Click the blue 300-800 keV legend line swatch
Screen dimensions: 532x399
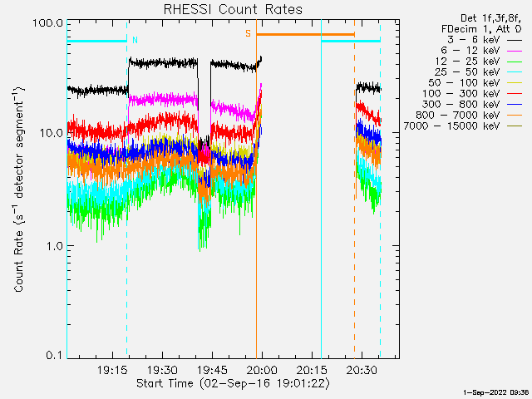[515, 105]
